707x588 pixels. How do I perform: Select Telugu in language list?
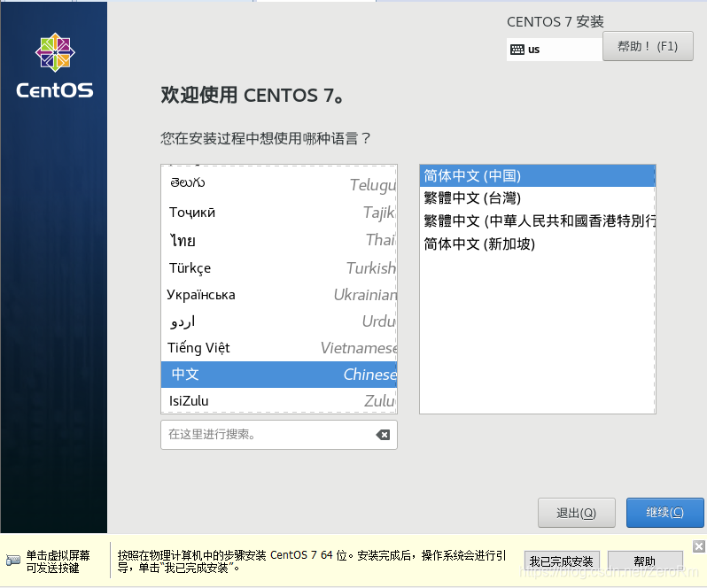tap(279, 183)
